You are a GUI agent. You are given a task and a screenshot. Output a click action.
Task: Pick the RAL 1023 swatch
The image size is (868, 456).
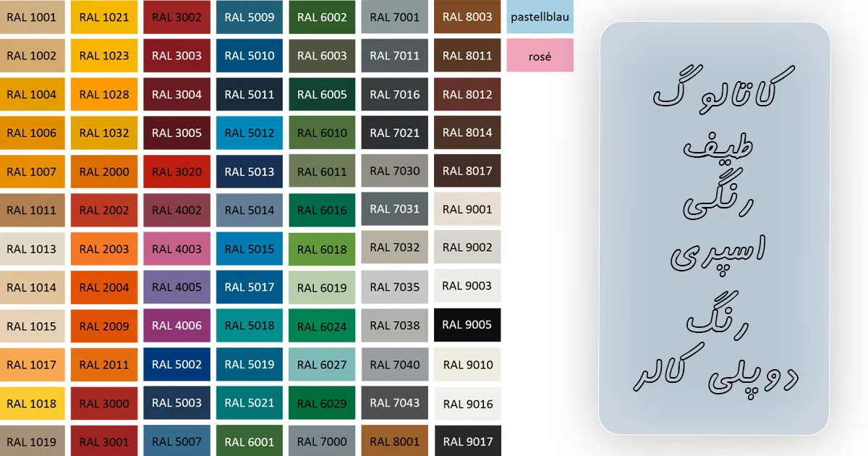[104, 56]
